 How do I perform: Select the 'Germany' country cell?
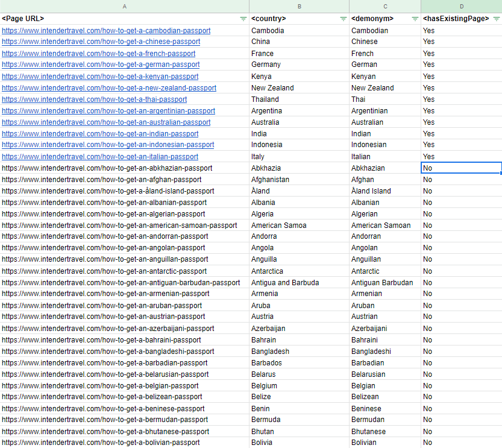coord(300,65)
